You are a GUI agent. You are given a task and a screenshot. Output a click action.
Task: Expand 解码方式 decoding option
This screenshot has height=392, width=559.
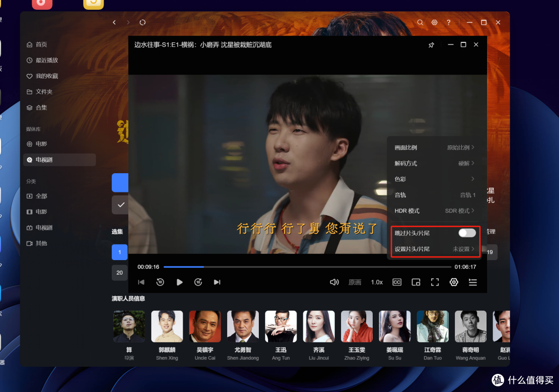pyautogui.click(x=434, y=163)
